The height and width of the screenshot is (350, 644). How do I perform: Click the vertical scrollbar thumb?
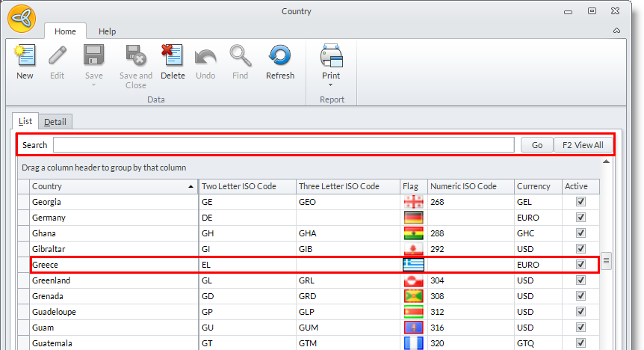coord(607,260)
